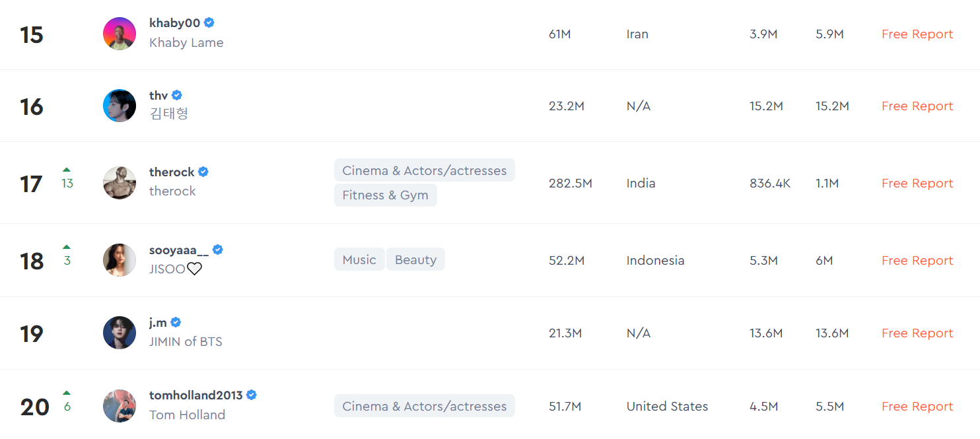Click the verified badge next to sooyaaa__
980x439 pixels.
click(218, 250)
